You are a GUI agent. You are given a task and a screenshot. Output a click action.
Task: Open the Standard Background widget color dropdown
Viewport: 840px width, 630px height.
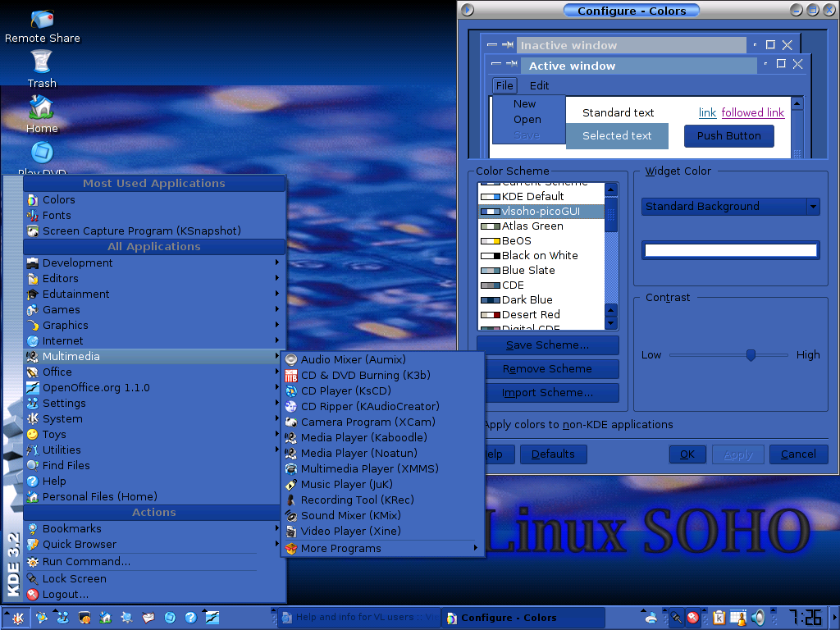pos(730,207)
